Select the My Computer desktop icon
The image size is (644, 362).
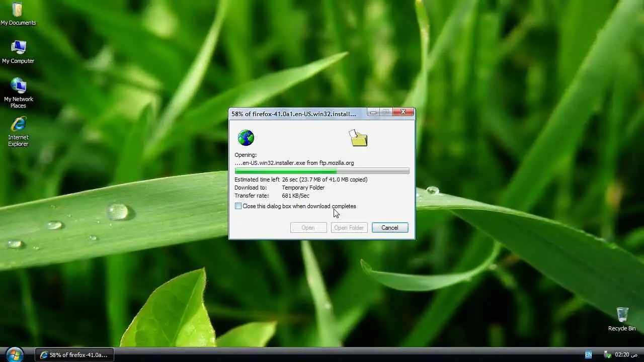tap(18, 52)
